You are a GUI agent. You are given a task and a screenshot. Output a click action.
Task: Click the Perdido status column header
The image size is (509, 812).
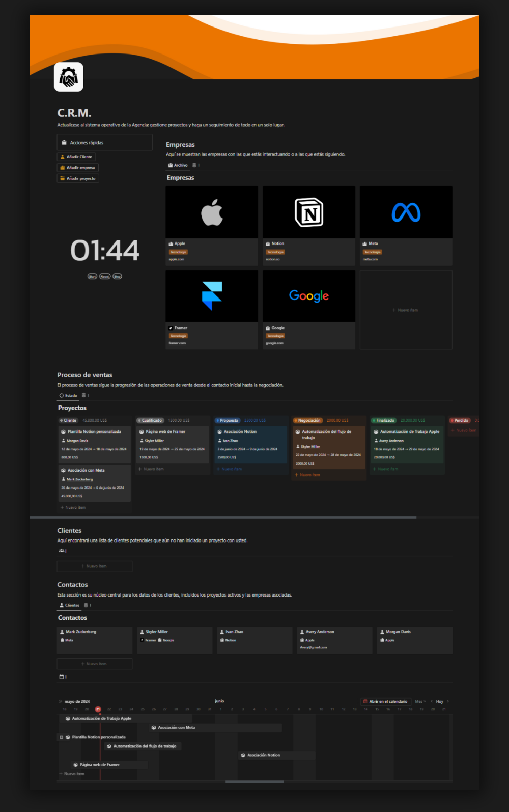coord(460,420)
